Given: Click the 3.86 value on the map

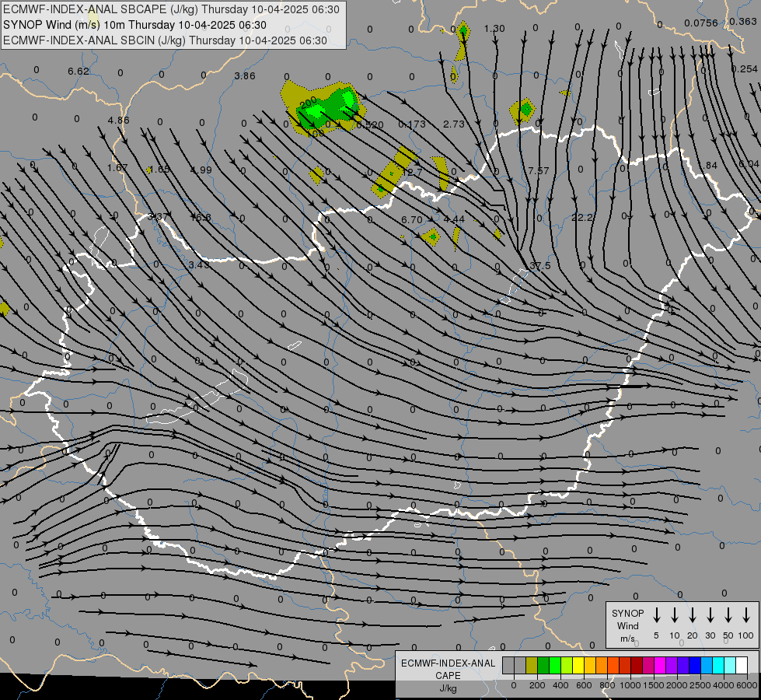Looking at the screenshot, I should (x=245, y=75).
